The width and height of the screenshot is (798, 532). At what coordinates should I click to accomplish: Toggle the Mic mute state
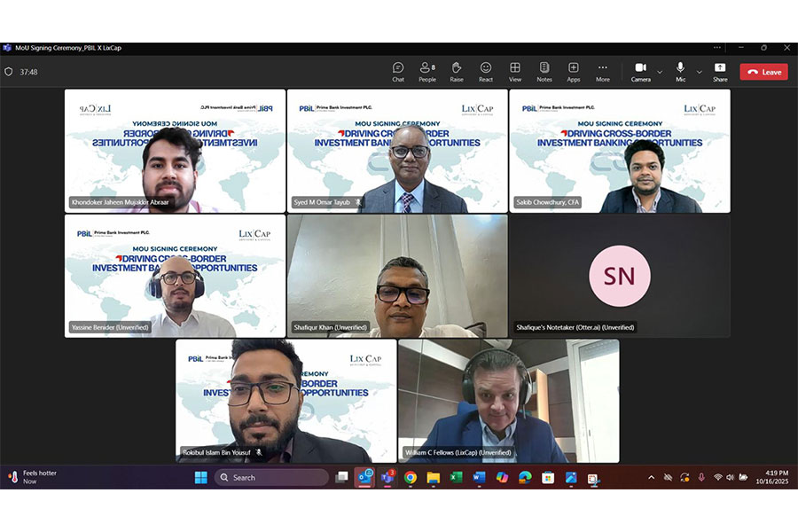(681, 72)
